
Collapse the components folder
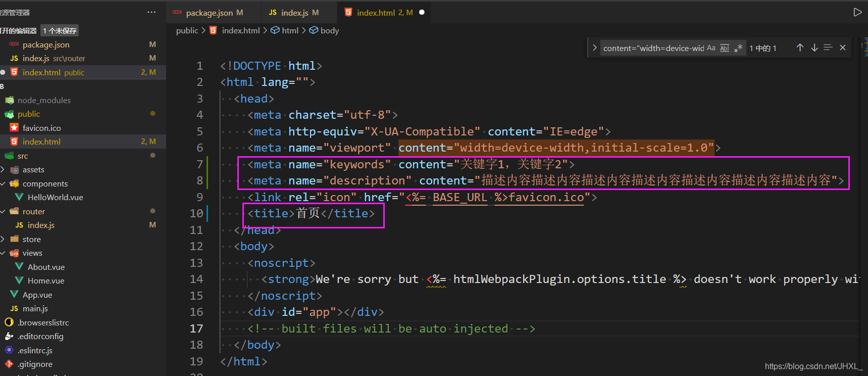point(83,183)
